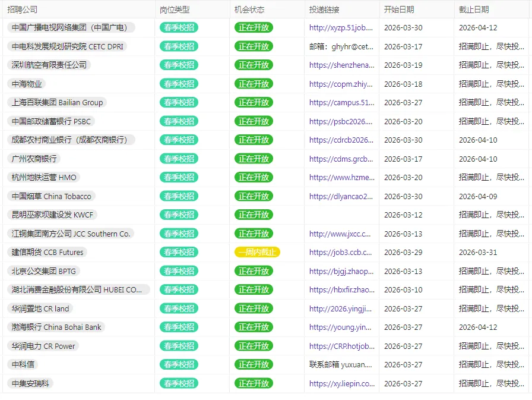
Task: Select the 湖北消费金融股份有限公司 tag
Action: [x=78, y=289]
